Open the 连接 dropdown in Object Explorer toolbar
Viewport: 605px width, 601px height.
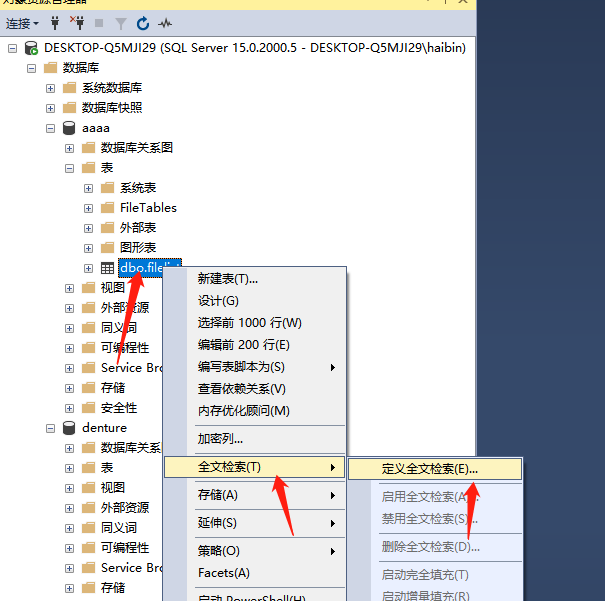pyautogui.click(x=22, y=24)
